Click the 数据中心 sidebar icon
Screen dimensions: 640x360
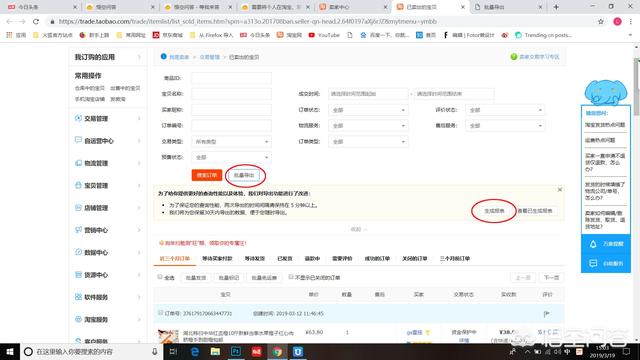pos(78,252)
